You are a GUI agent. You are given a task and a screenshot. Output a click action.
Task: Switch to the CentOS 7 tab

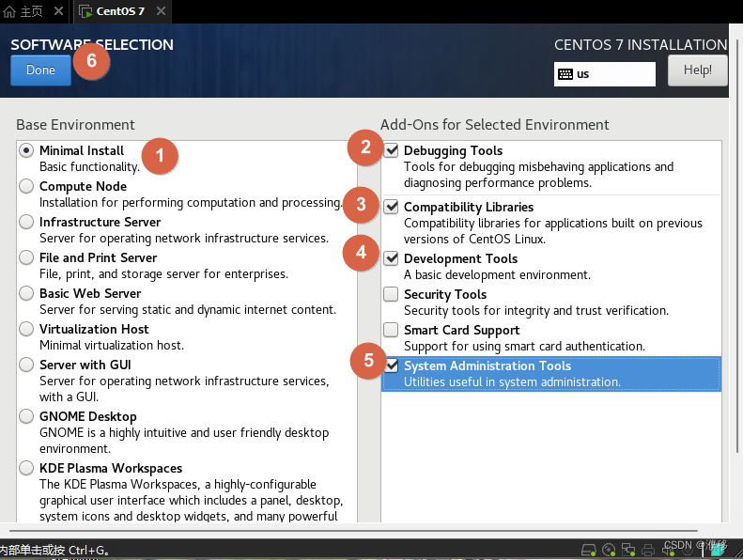click(x=122, y=11)
